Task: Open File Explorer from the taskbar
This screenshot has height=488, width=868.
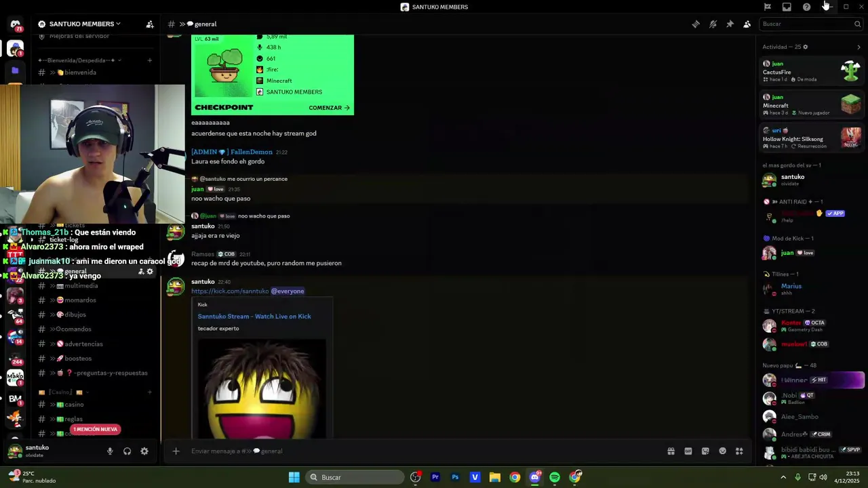Action: pyautogui.click(x=495, y=477)
